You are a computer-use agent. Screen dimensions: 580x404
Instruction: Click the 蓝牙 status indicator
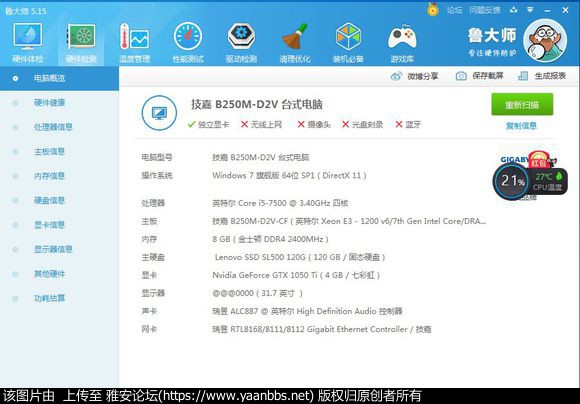coord(408,125)
